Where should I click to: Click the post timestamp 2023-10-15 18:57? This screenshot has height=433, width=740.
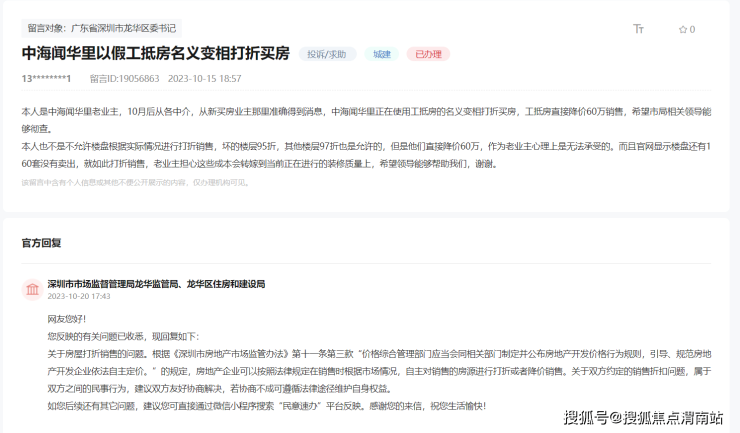[204, 78]
